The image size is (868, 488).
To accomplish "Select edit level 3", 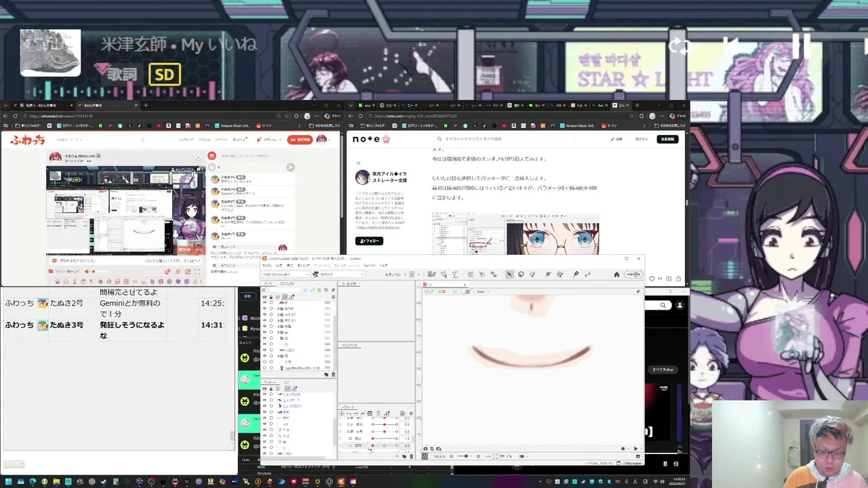I will point(418,274).
